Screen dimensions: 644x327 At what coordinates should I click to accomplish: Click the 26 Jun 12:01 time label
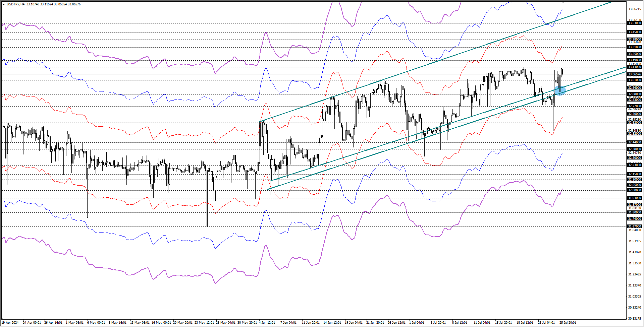[x=397, y=323]
